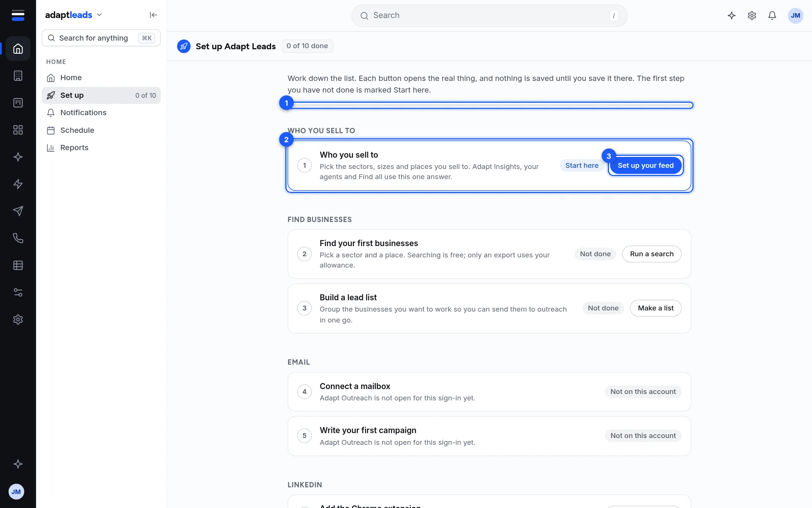Open the sparkle icon in the left rail middle
Image resolution: width=812 pixels, height=508 pixels.
point(18,157)
